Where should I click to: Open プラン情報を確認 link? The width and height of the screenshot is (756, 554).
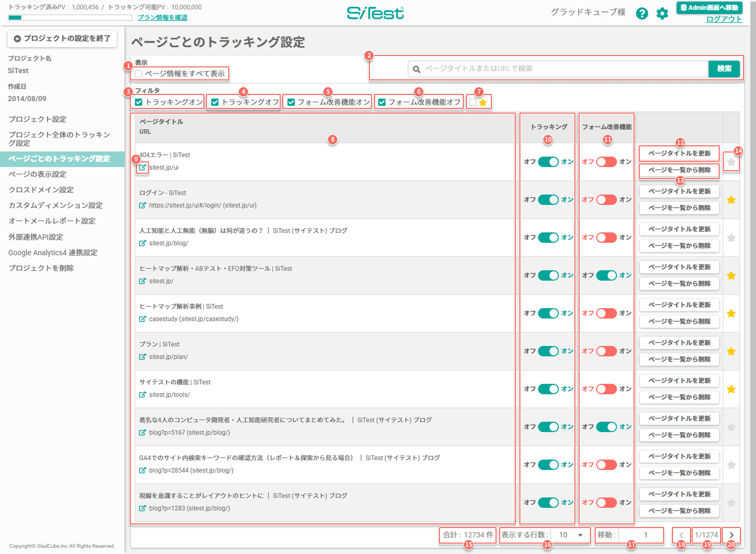[162, 18]
